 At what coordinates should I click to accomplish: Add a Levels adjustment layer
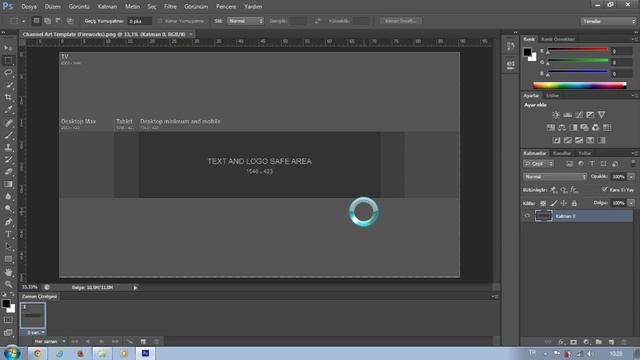point(567,115)
